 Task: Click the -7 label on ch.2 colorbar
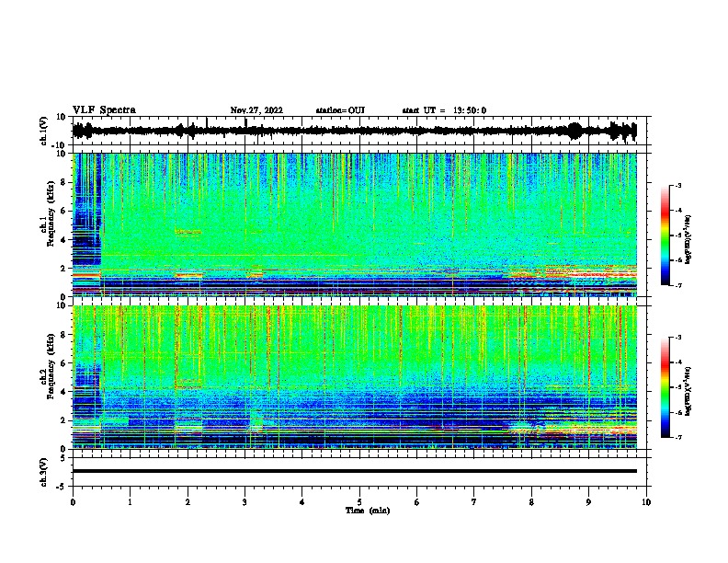[678, 437]
